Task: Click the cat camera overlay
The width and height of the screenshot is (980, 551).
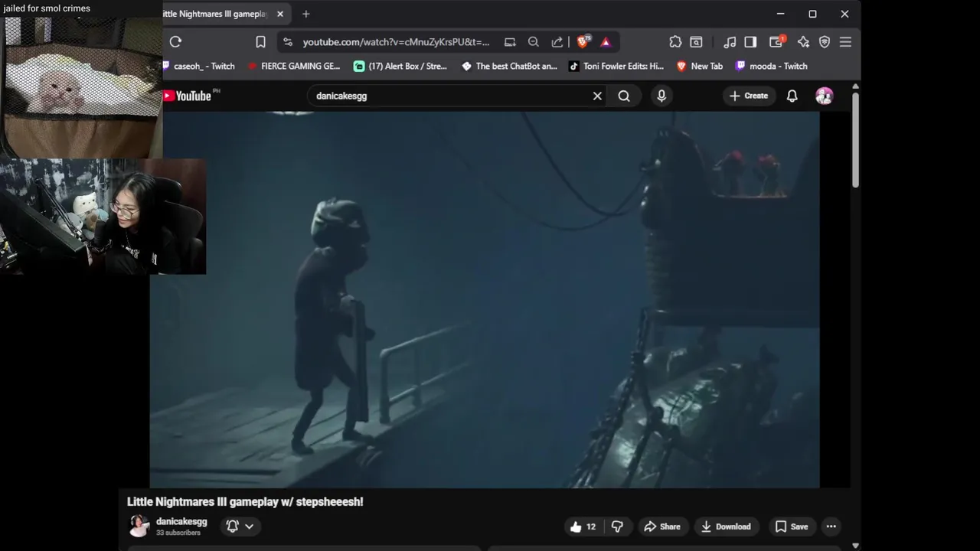Action: 81,86
